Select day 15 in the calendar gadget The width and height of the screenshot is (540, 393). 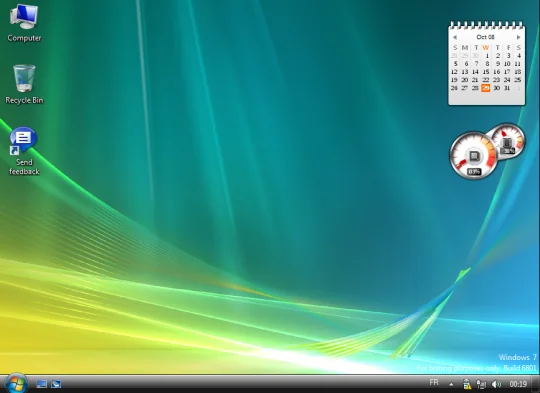[x=486, y=72]
